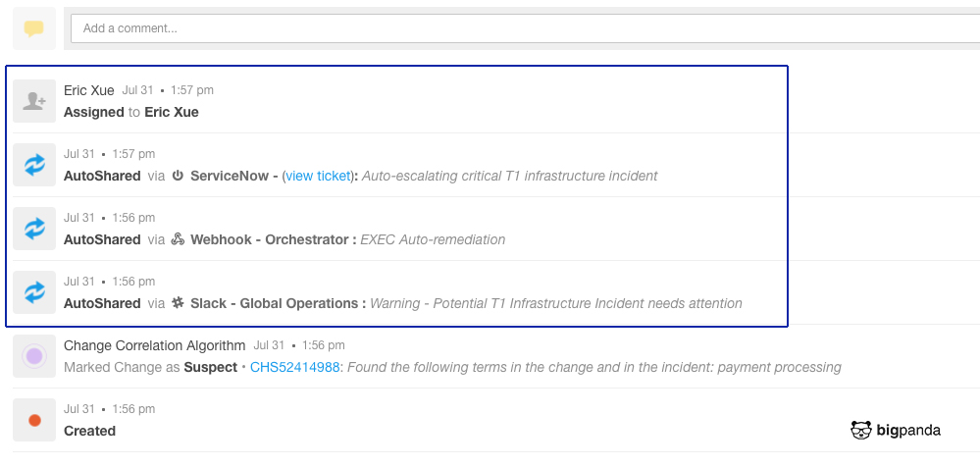Select the Webhook - Orchestrator label
Image resolution: width=980 pixels, height=467 pixels.
[x=270, y=239]
